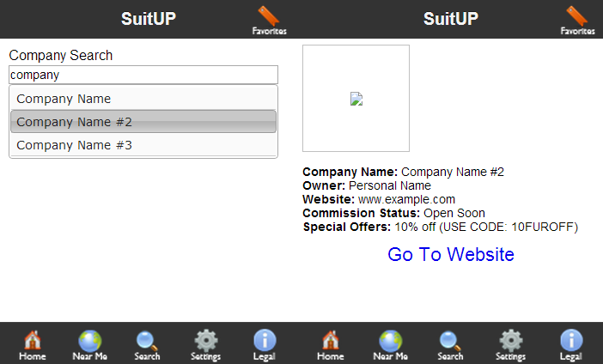This screenshot has height=364, width=603.
Task: Select "Company Name #3" search result
Action: coord(143,145)
